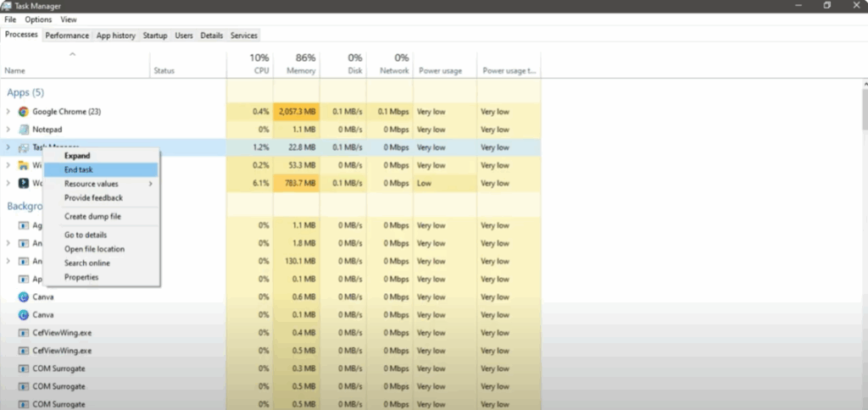This screenshot has height=410, width=868.
Task: Choose Expand in the context menu
Action: tap(101, 156)
